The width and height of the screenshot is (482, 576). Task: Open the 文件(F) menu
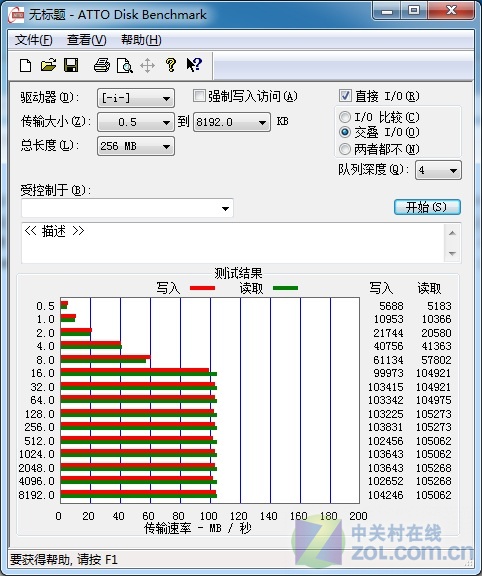[33, 40]
